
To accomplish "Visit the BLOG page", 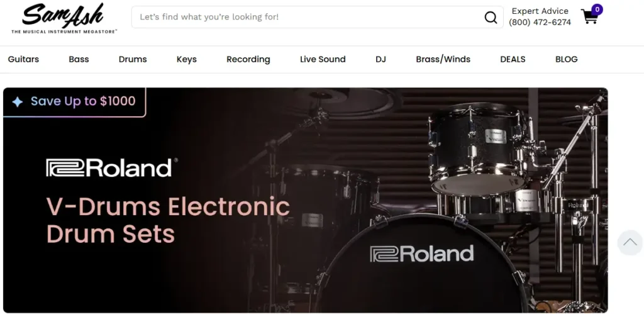I will 567,59.
